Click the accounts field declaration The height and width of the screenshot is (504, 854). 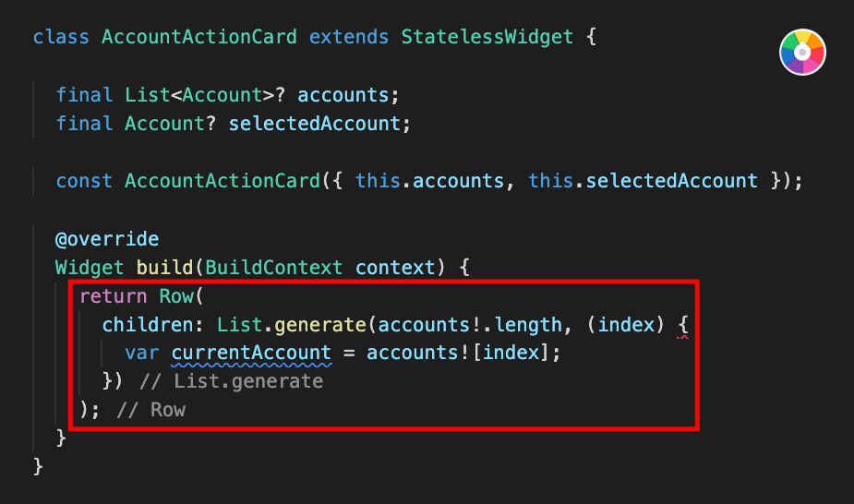(x=343, y=95)
